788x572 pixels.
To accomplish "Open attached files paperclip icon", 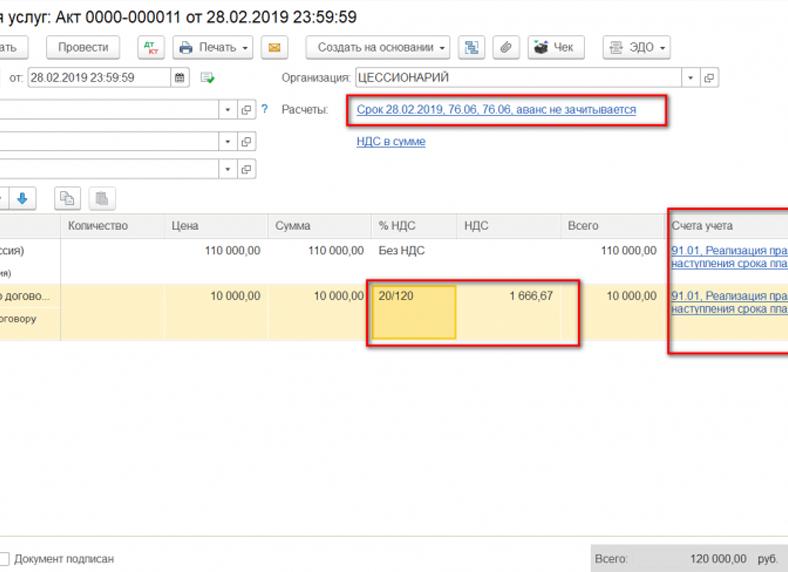I will [506, 47].
